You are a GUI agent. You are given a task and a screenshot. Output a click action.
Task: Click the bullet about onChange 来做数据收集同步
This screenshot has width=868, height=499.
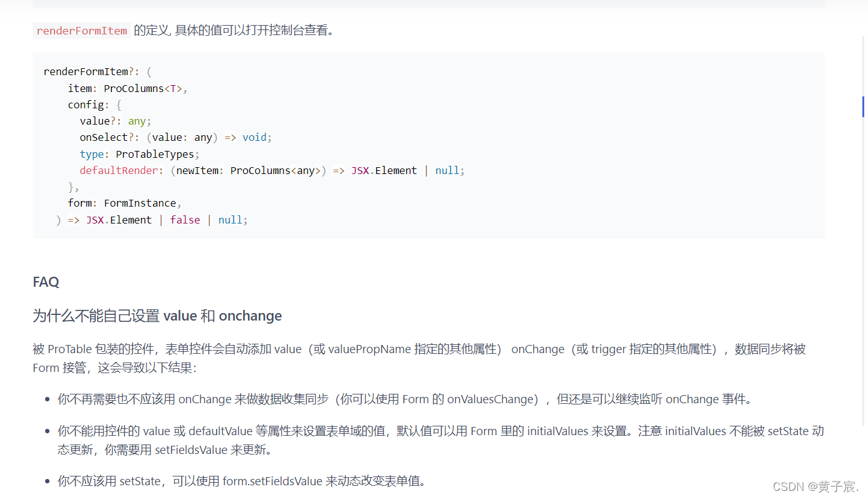pyautogui.click(x=405, y=399)
